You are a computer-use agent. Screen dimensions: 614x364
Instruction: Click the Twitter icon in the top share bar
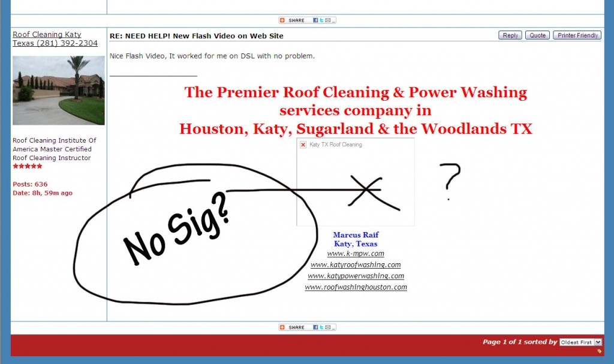[x=321, y=20]
